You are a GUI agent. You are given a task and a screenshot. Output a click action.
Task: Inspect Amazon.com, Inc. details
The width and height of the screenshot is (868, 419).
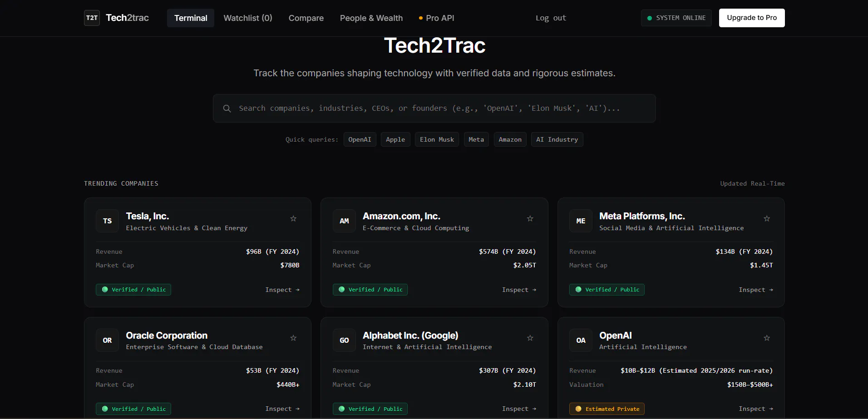tap(519, 290)
